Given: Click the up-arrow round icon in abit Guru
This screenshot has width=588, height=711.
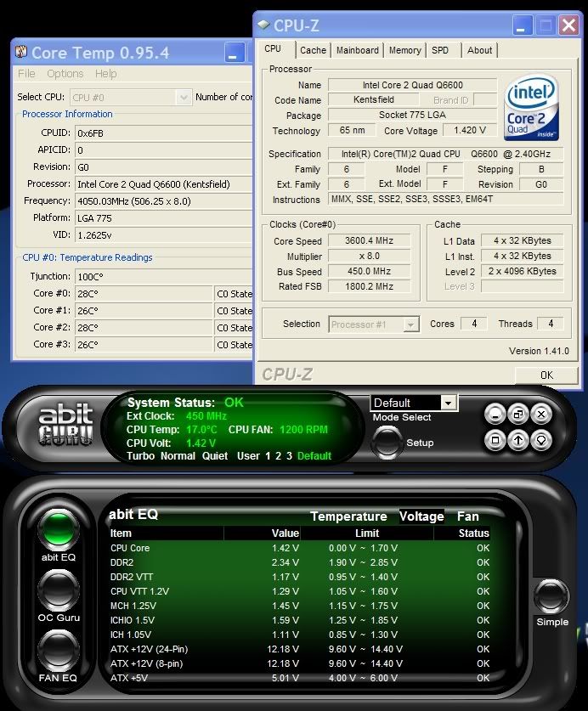Looking at the screenshot, I should pyautogui.click(x=518, y=440).
